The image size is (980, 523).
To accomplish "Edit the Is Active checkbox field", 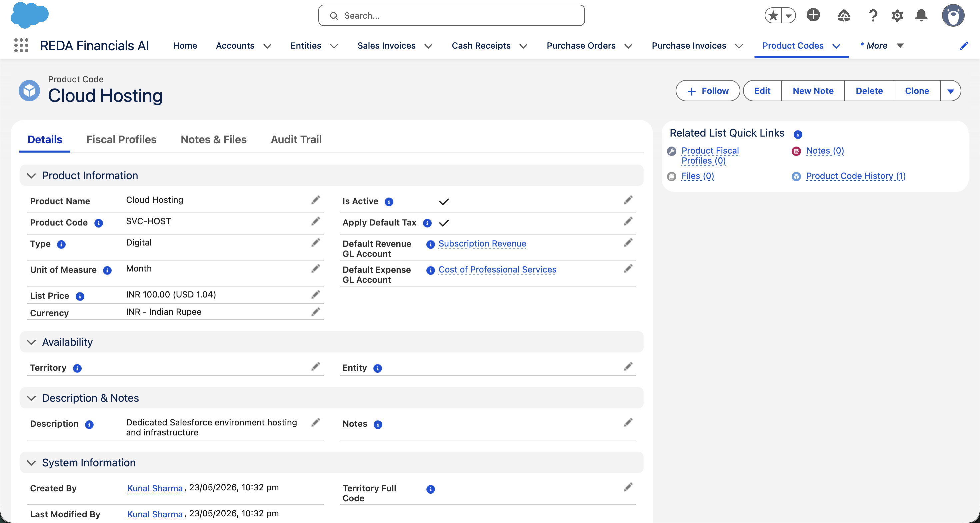I will 628,200.
